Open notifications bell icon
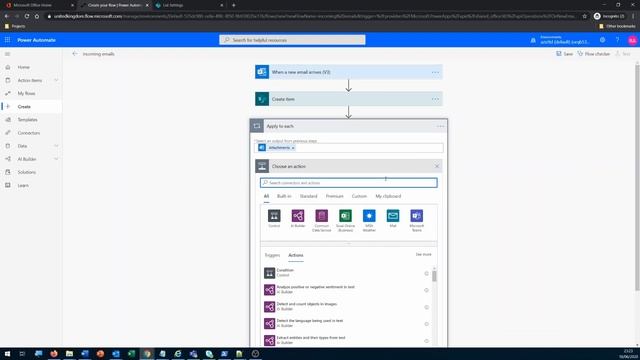 pyautogui.click(x=533, y=40)
